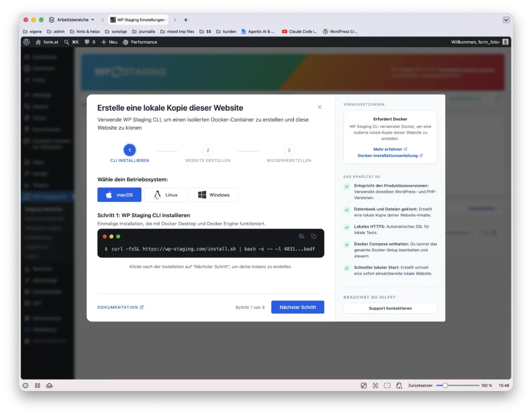
Task: Open the WordPress Cr... bookmark
Action: [340, 32]
